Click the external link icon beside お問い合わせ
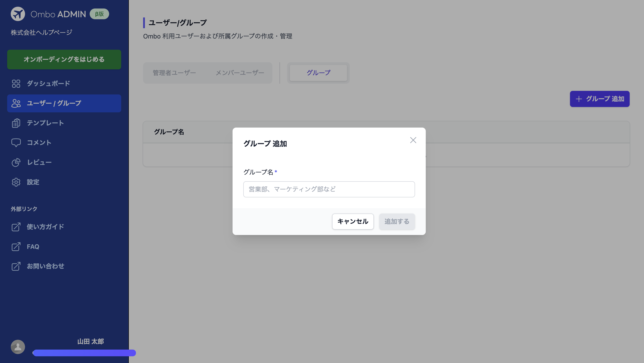 click(x=16, y=266)
